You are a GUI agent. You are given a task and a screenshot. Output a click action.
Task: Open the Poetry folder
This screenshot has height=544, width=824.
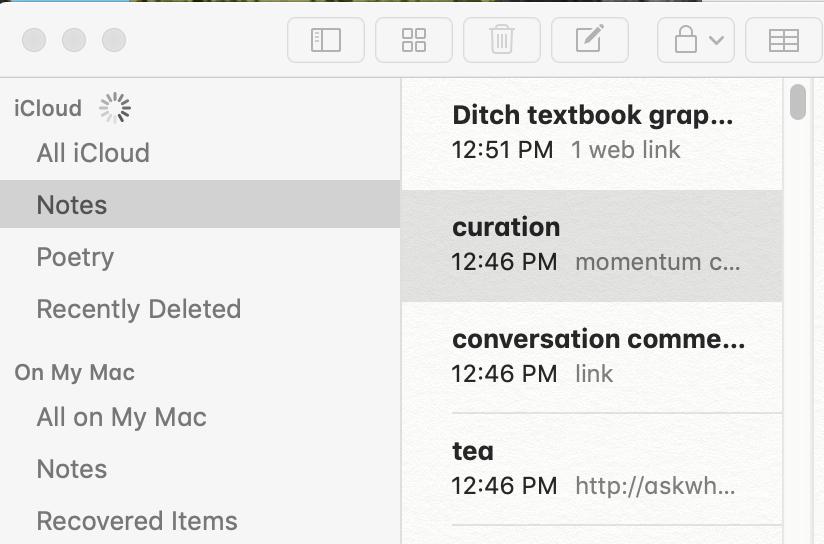(x=200, y=257)
